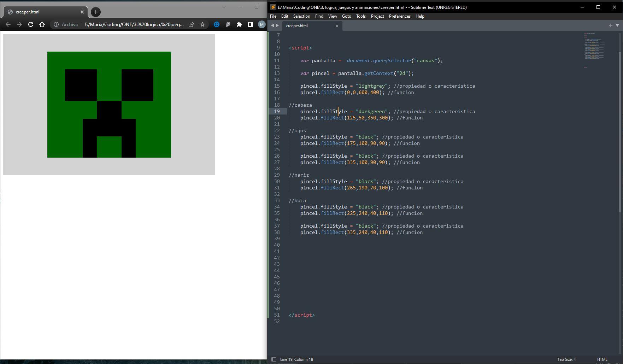Toggle the side bar switch panel icon in status bar
Screen dimensions: 623x364
click(x=274, y=359)
